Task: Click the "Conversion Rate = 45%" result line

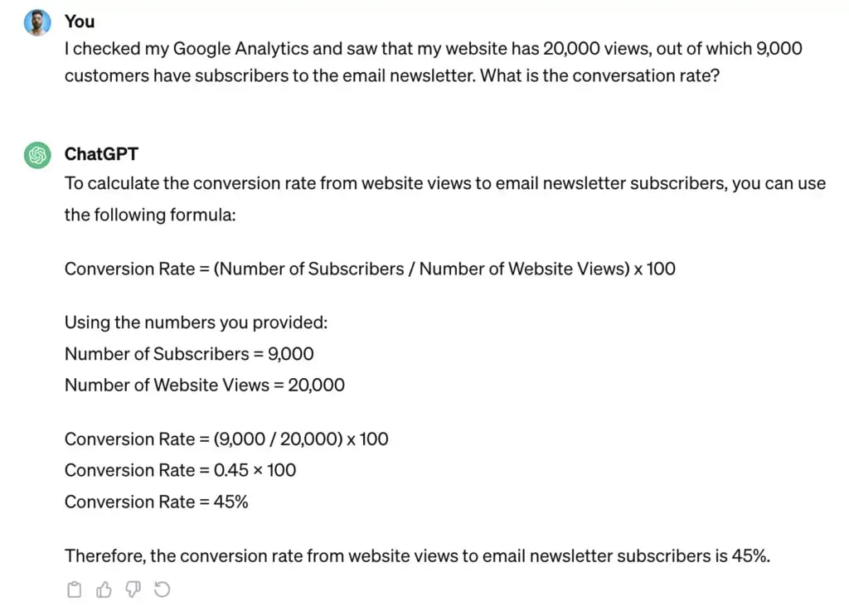Action: [157, 502]
